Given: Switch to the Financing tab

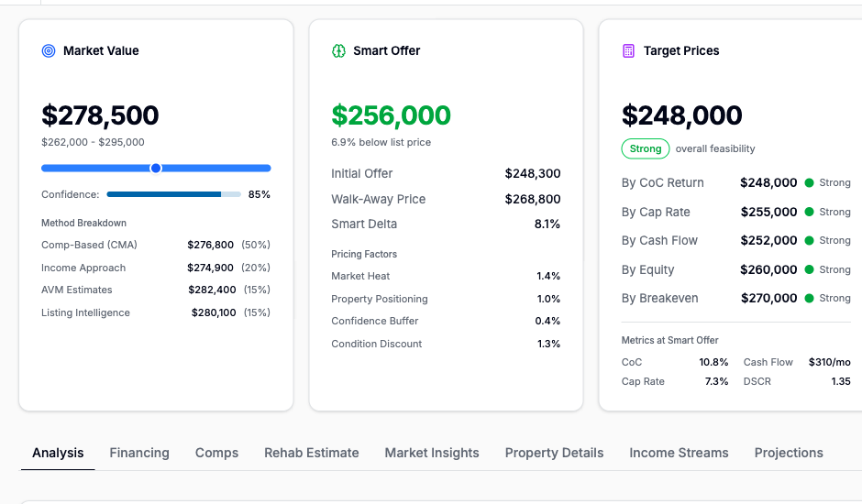Looking at the screenshot, I should (139, 453).
